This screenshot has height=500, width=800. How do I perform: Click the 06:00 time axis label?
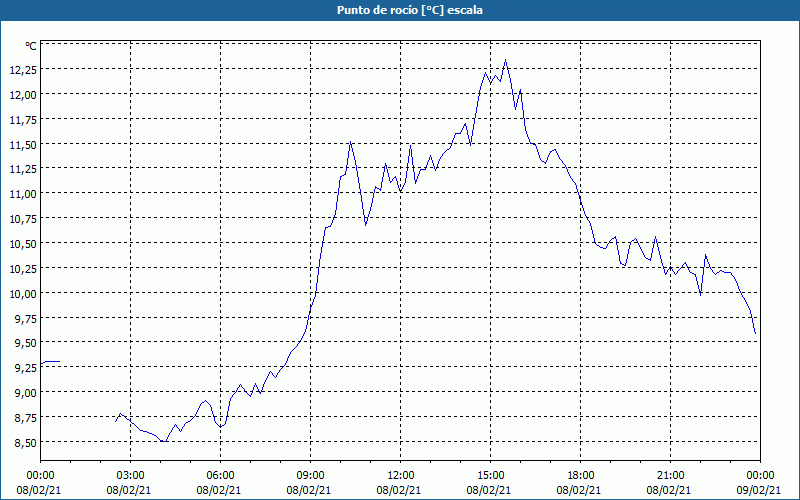point(220,476)
